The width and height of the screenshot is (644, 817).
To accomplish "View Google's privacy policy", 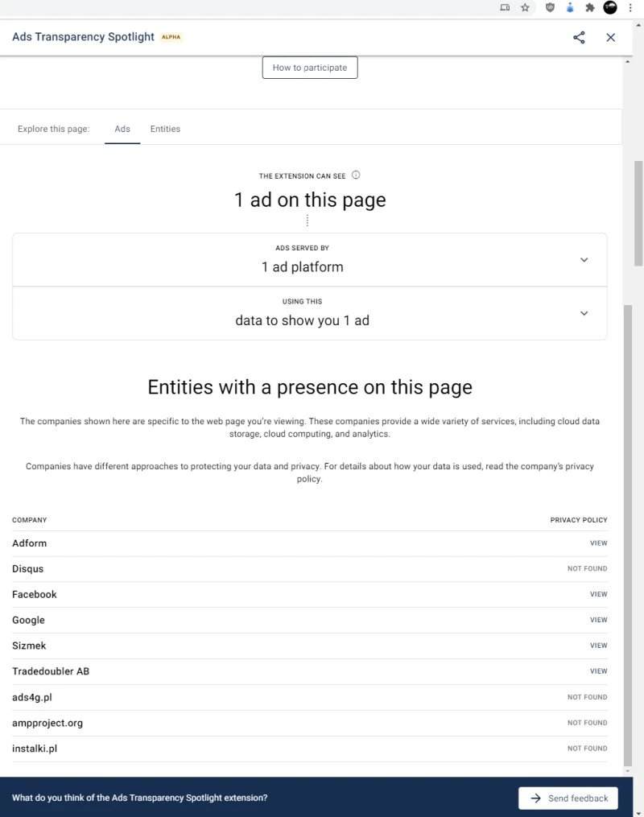I will [x=598, y=620].
